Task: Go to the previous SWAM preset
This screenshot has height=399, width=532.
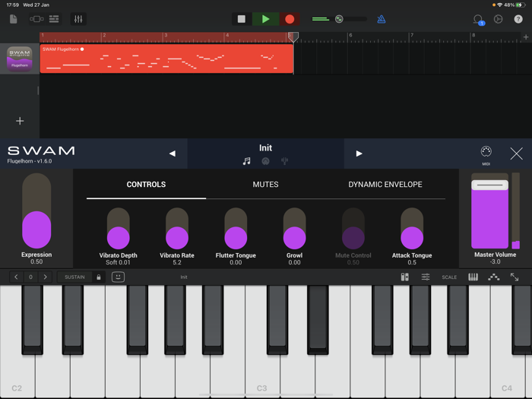Action: click(172, 154)
